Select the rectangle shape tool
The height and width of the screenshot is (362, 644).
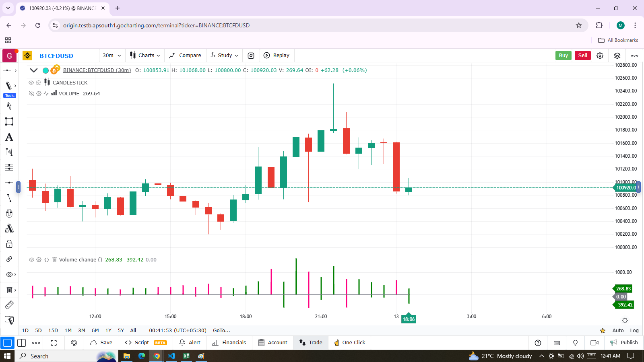coord(9,121)
